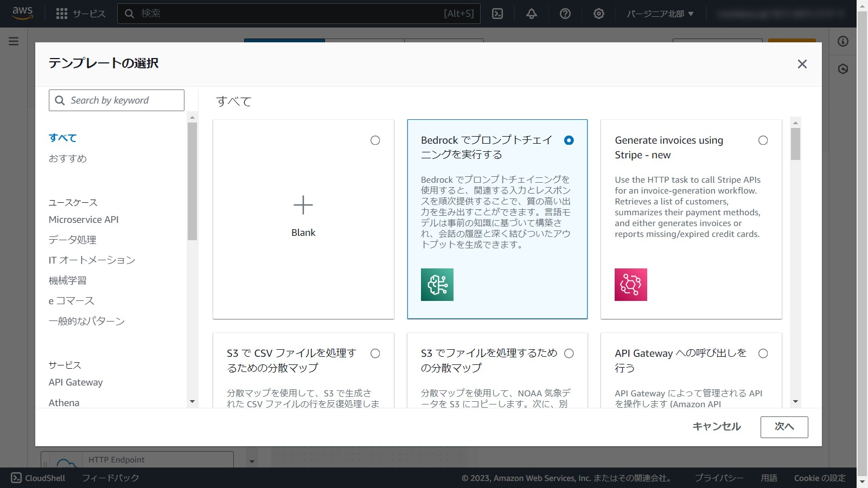Viewport: 868px width, 488px height.
Task: Expand the バージニア北部 region dropdown
Action: tap(660, 14)
